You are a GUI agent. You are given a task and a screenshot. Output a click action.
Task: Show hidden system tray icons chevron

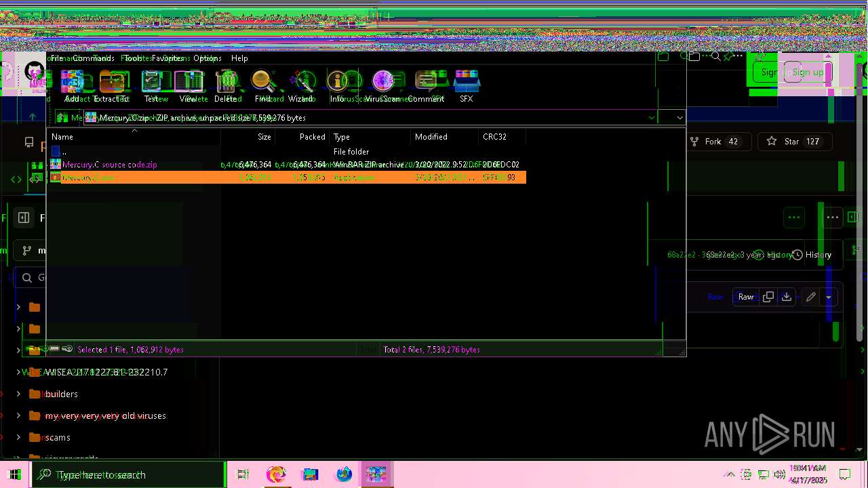coord(730,474)
